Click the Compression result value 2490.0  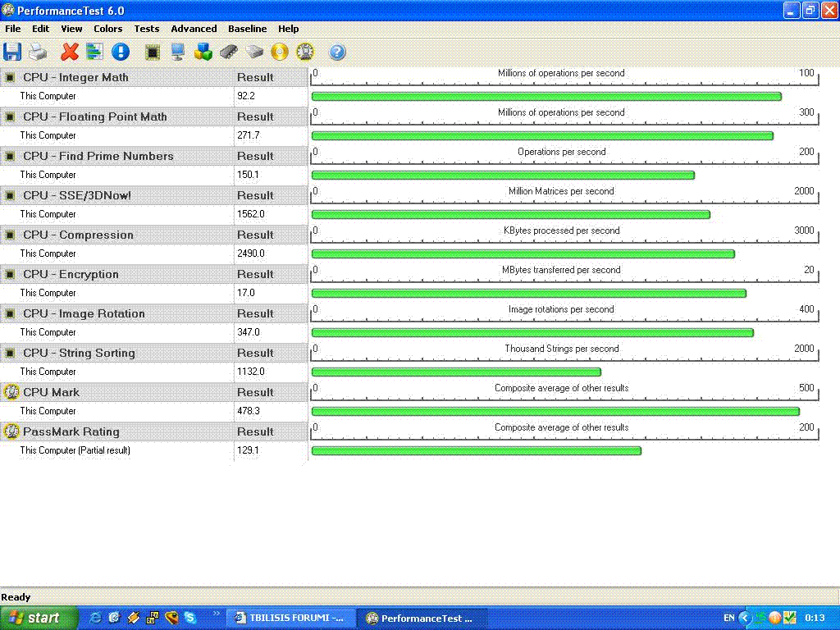[251, 253]
